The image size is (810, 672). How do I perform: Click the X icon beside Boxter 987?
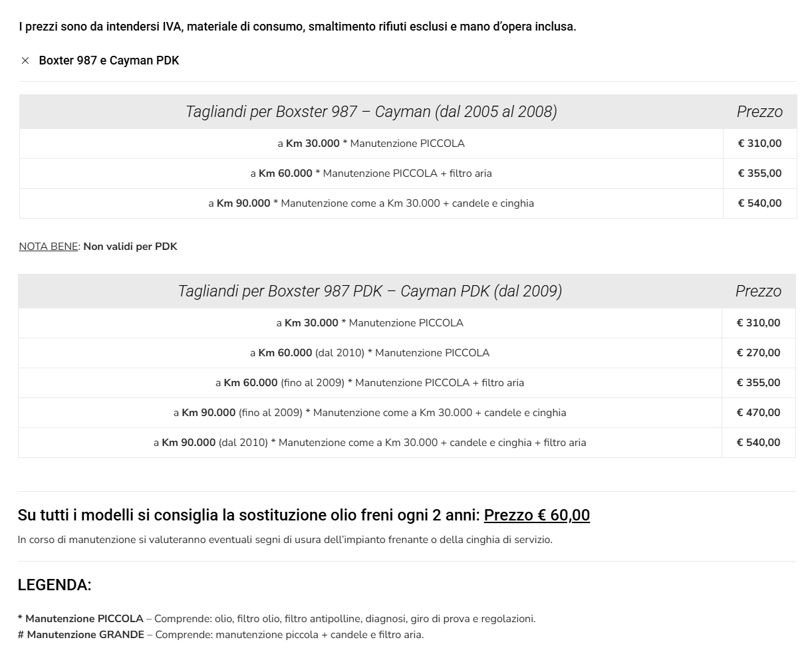(25, 60)
